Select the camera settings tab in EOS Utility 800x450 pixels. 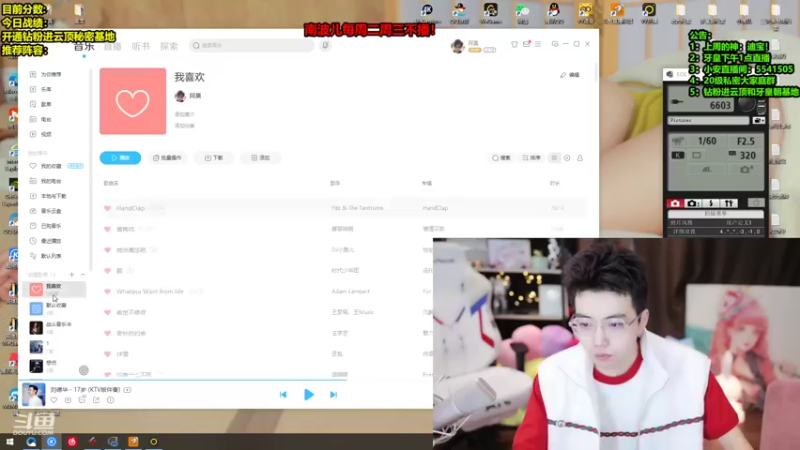693,203
